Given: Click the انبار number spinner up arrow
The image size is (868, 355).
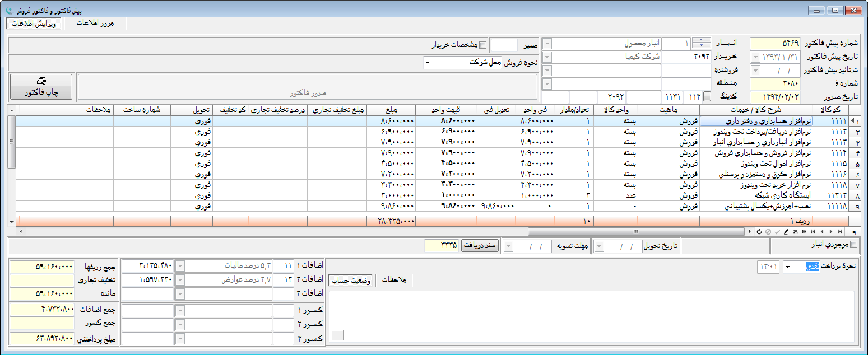Looking at the screenshot, I should coord(701,40).
